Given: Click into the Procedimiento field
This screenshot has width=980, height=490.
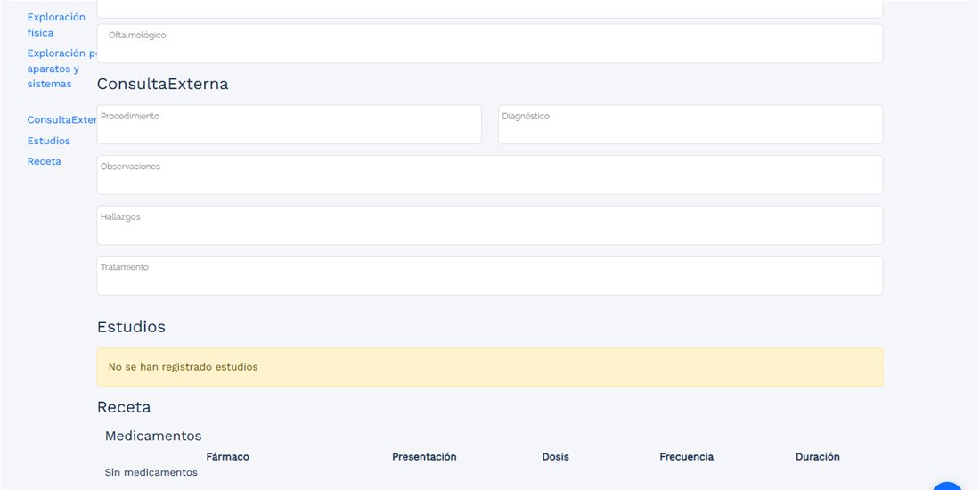Looking at the screenshot, I should [289, 125].
